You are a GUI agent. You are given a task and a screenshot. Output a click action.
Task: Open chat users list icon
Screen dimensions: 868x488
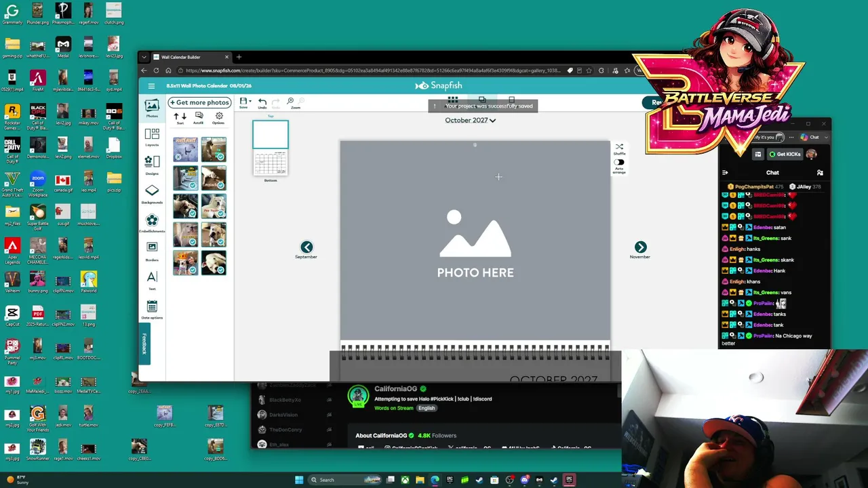[x=820, y=173]
